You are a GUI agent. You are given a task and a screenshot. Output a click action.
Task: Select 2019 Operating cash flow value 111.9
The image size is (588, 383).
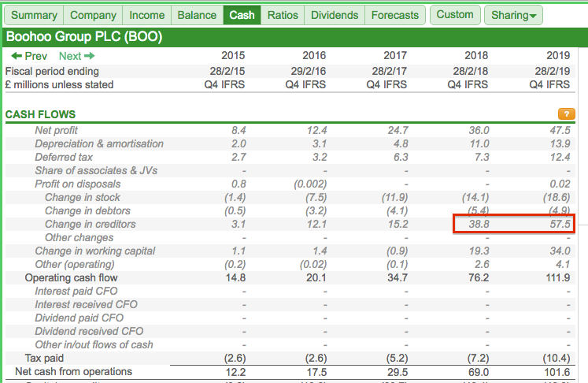[557, 278]
